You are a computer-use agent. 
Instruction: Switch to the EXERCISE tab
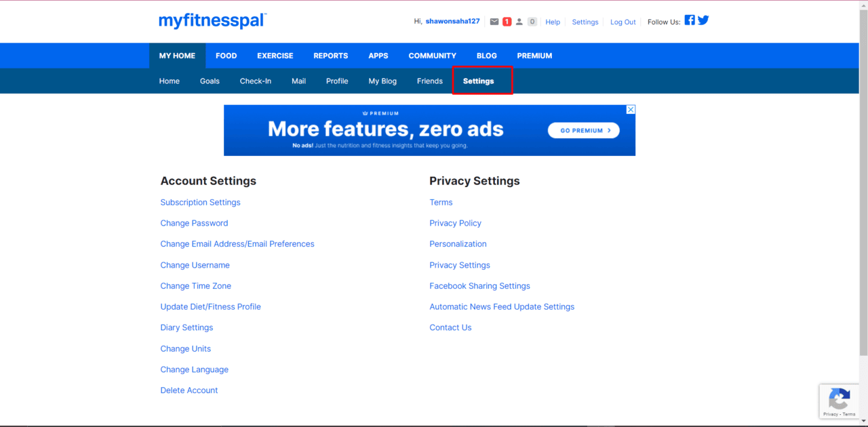275,56
